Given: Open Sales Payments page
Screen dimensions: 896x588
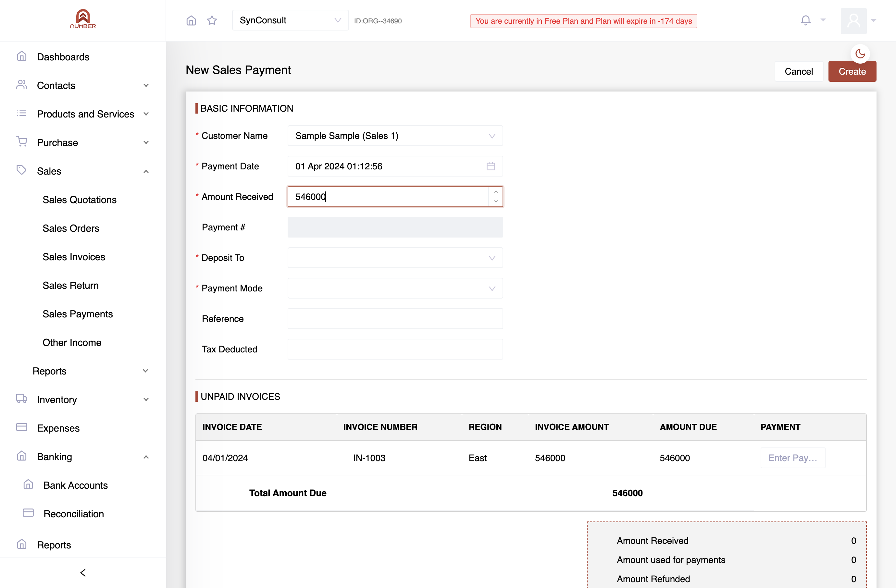Looking at the screenshot, I should (x=78, y=314).
